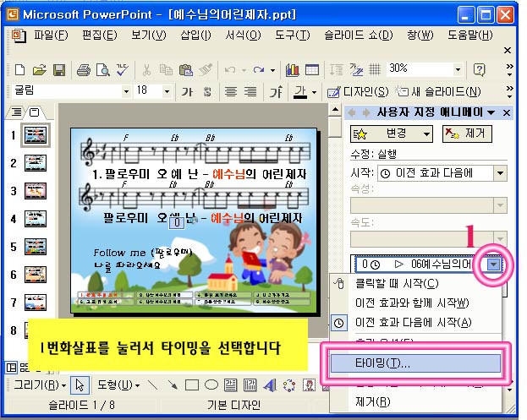The height and width of the screenshot is (420, 527).
Task: Cut selection with scissors icon
Action: pyautogui.click(x=146, y=70)
